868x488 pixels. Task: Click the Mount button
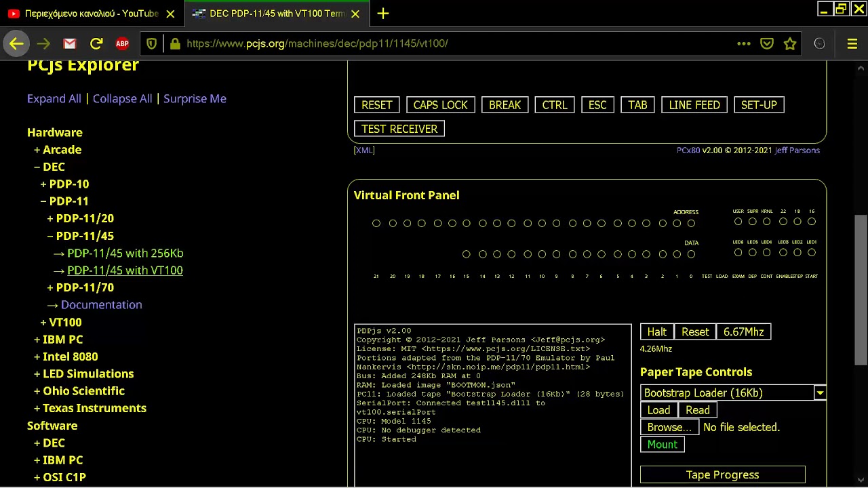tap(662, 445)
